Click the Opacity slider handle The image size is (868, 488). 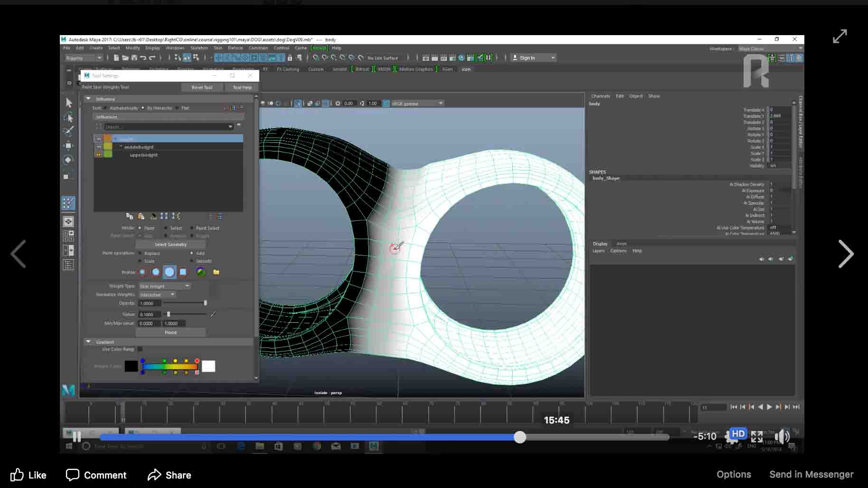[x=205, y=303]
